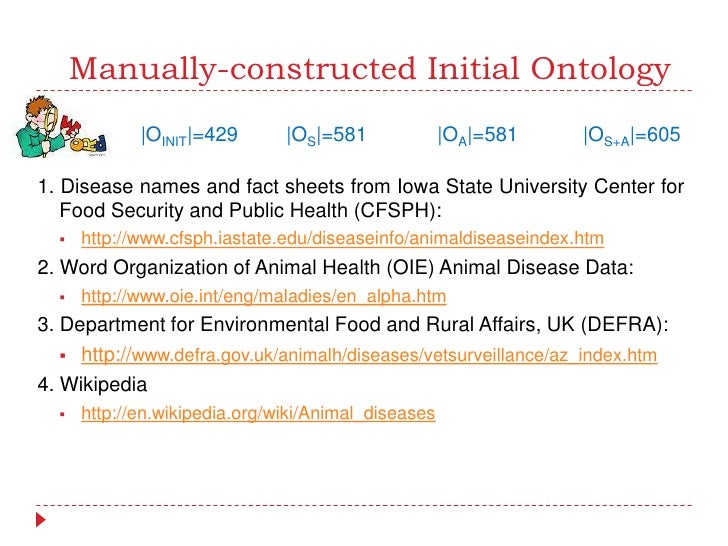Click item 4 'Wikipedia' text

[x=104, y=384]
